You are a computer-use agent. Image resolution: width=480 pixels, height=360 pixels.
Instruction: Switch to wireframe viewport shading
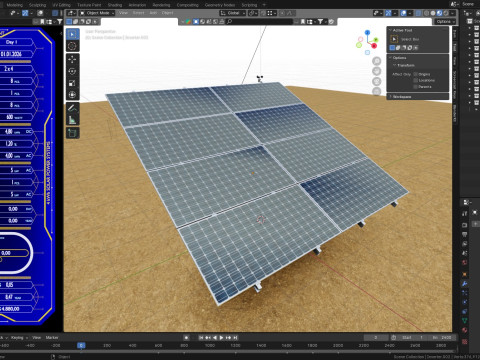pos(426,13)
